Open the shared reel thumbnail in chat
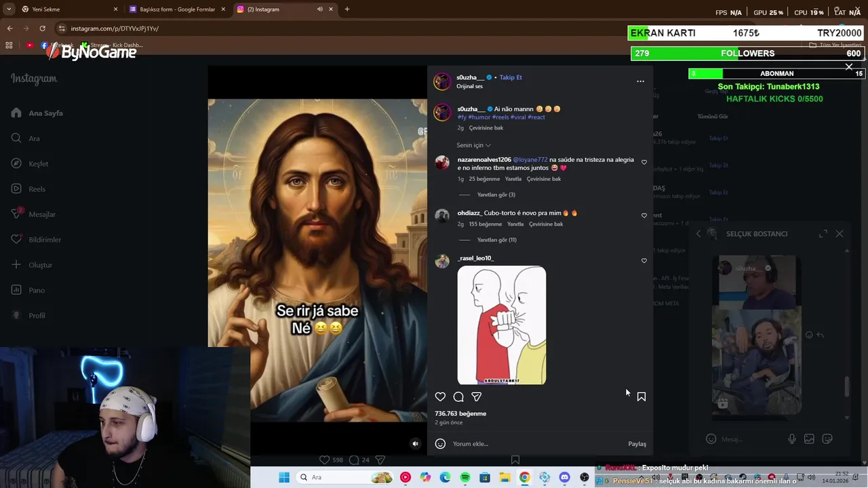This screenshot has height=488, width=868. 757,335
